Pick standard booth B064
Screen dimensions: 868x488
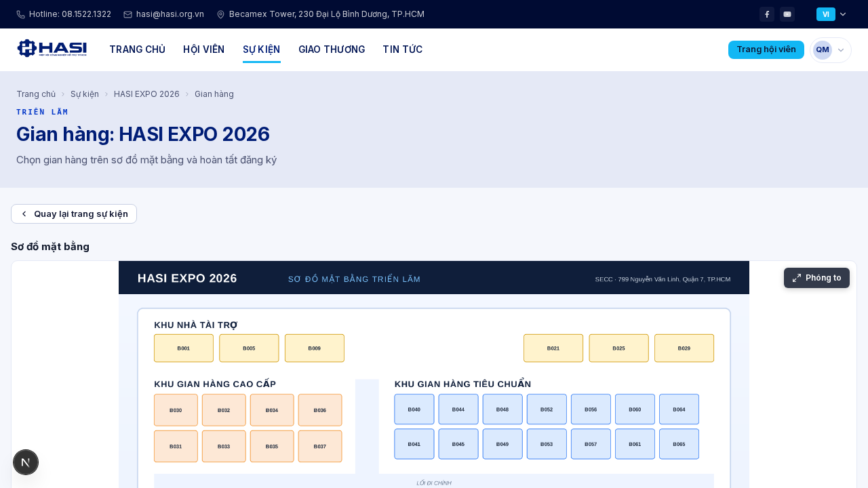679,409
